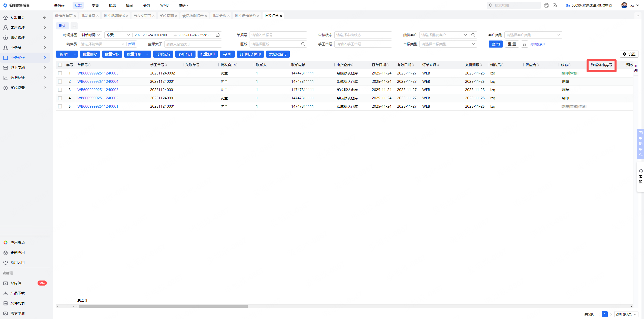Click the calendar icon in the date range
The height and width of the screenshot is (319, 644).
218,35
